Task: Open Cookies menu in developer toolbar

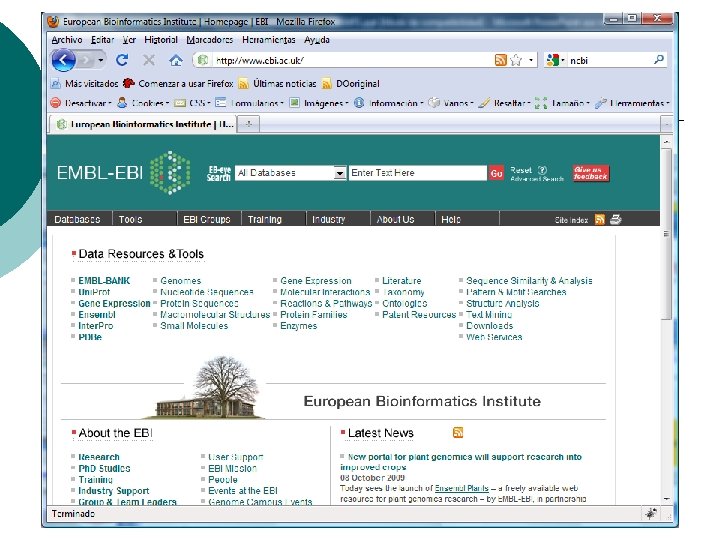Action: 143,103
